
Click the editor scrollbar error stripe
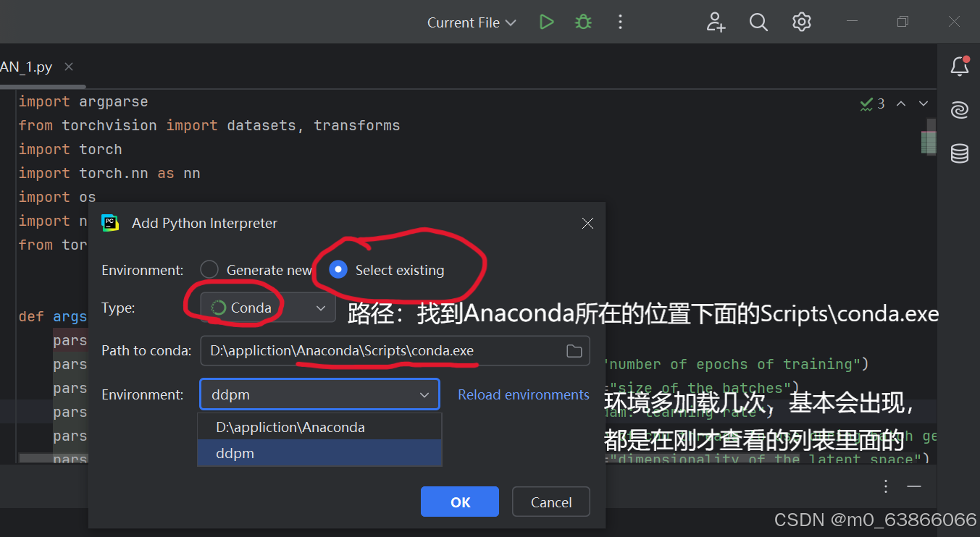click(x=929, y=142)
